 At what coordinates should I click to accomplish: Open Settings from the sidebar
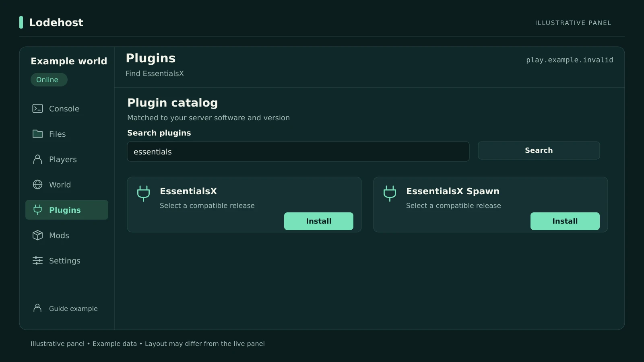pos(67,261)
